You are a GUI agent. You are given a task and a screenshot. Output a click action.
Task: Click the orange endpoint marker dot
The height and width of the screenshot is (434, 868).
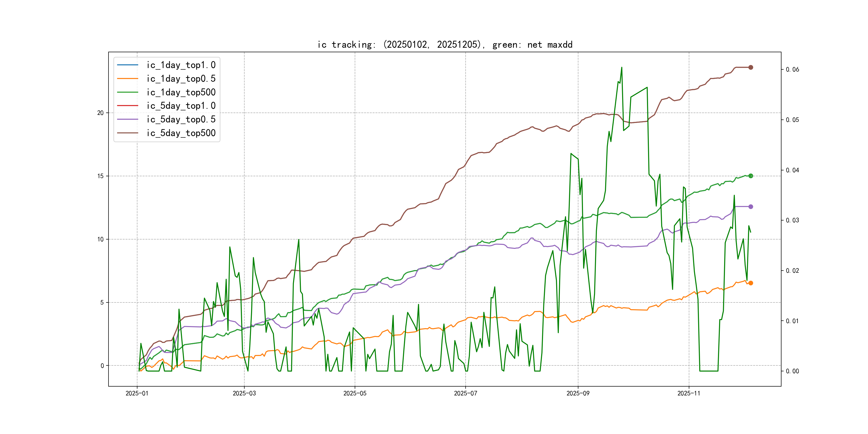751,283
